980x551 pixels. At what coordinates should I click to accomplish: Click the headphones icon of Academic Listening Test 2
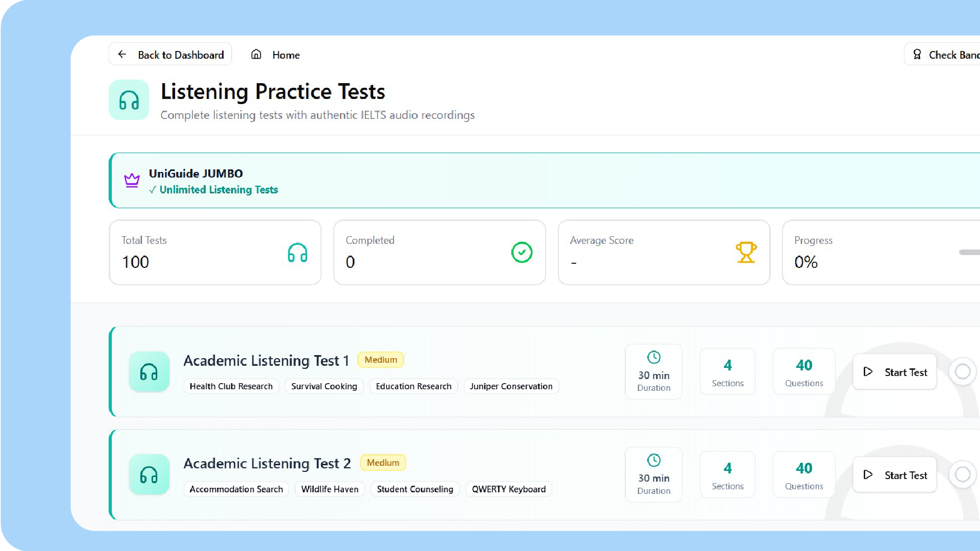click(x=149, y=475)
